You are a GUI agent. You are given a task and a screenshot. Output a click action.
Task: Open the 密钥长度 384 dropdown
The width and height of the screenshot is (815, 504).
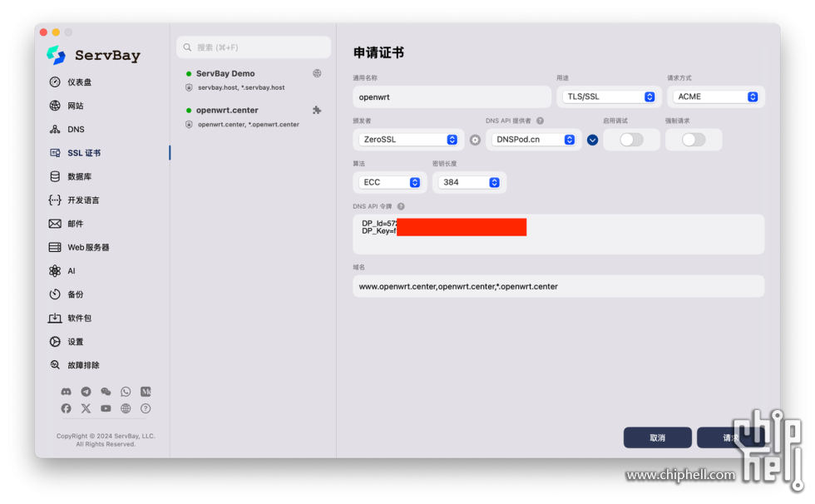pos(469,182)
